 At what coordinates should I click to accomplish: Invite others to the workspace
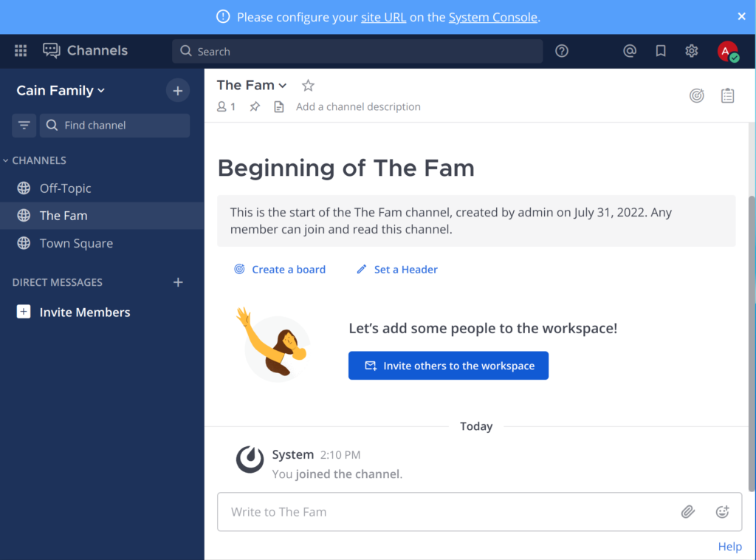448,366
